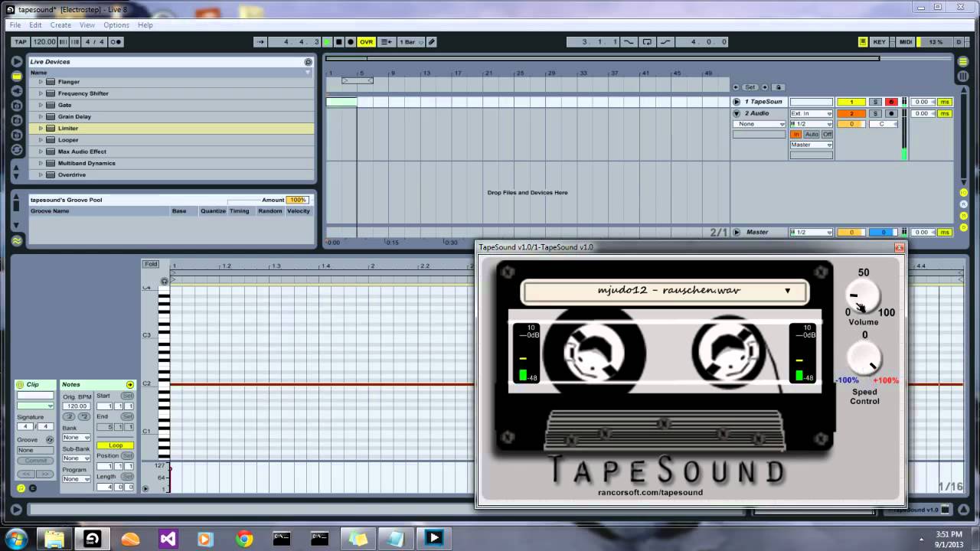Expand the Flanger folder
The width and height of the screenshot is (980, 551).
[41, 82]
